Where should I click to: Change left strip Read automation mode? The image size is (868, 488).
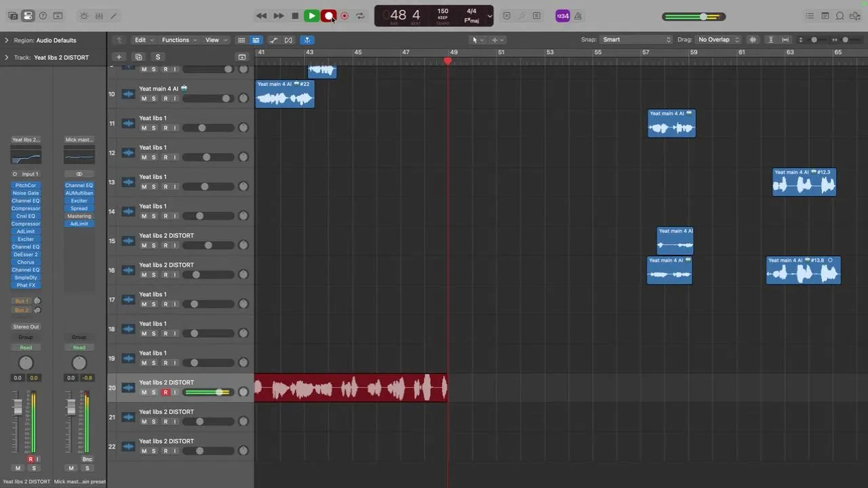tap(26, 348)
